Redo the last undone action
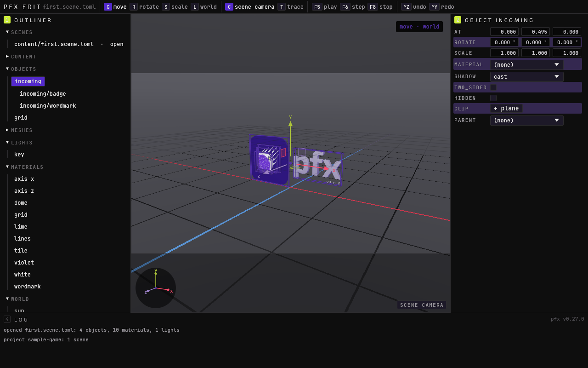The image size is (588, 368). (441, 7)
